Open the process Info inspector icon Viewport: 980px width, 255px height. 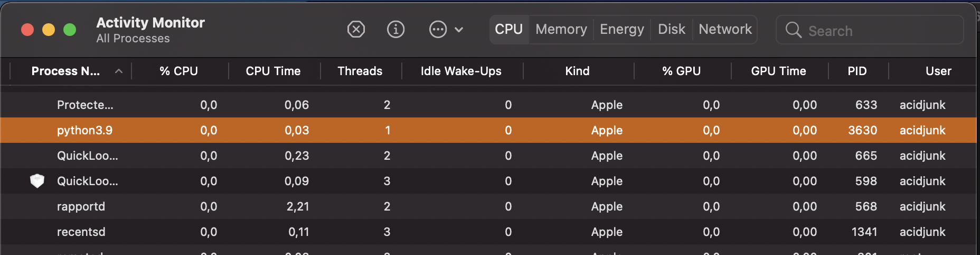395,29
